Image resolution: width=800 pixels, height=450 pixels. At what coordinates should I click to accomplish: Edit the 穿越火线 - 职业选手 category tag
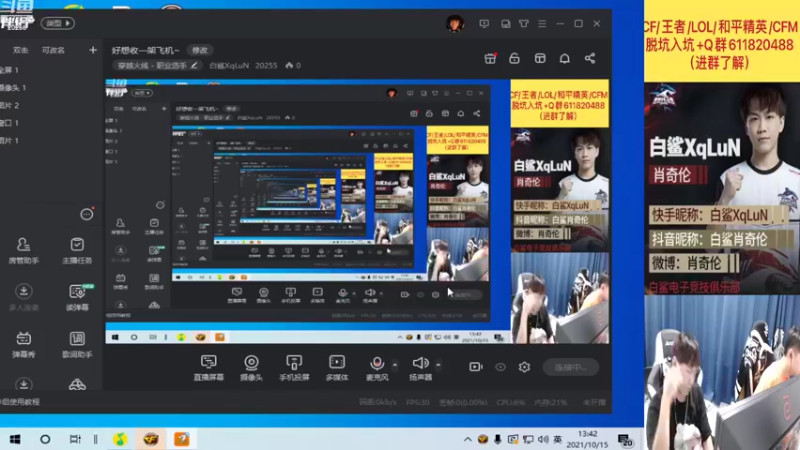(x=158, y=65)
